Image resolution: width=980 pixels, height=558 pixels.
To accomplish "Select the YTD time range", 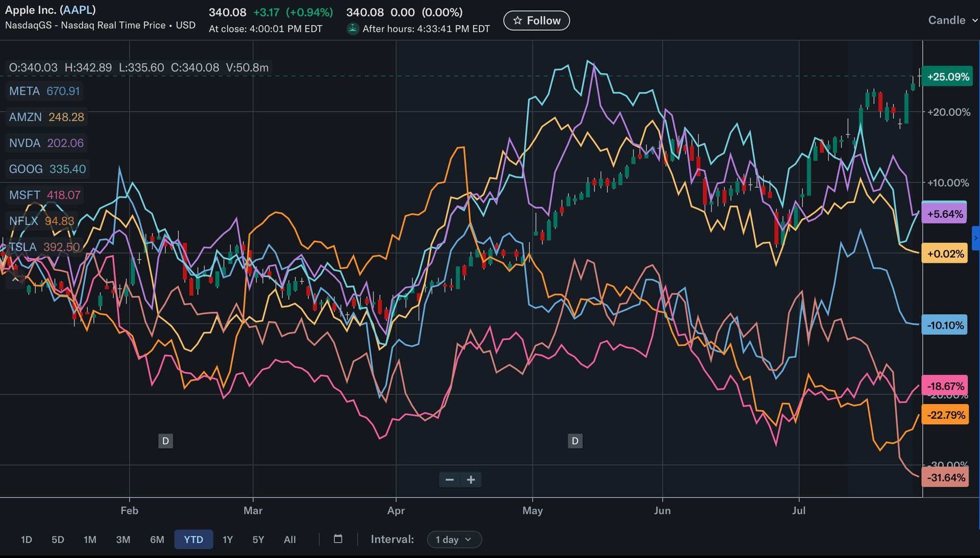I will (193, 540).
